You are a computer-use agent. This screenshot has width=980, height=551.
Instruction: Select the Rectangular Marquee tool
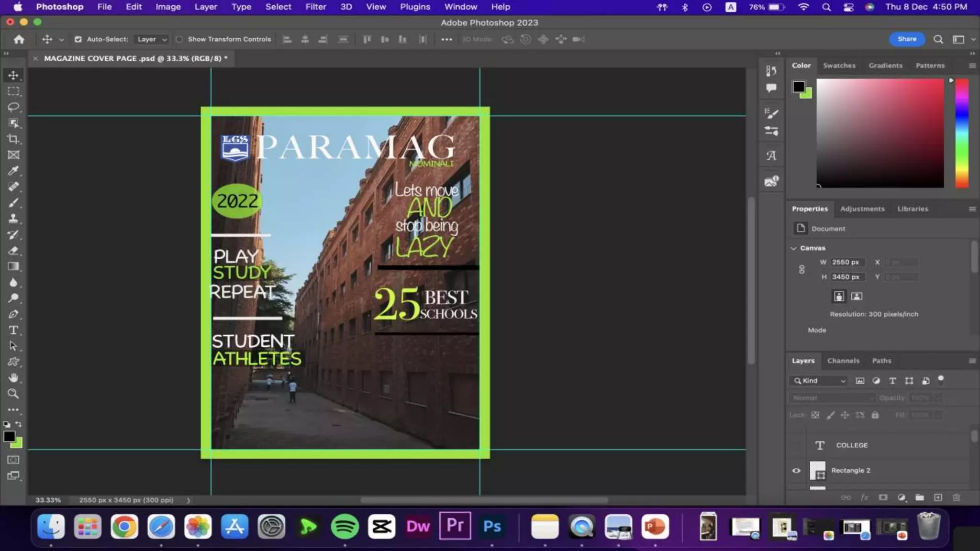click(13, 91)
